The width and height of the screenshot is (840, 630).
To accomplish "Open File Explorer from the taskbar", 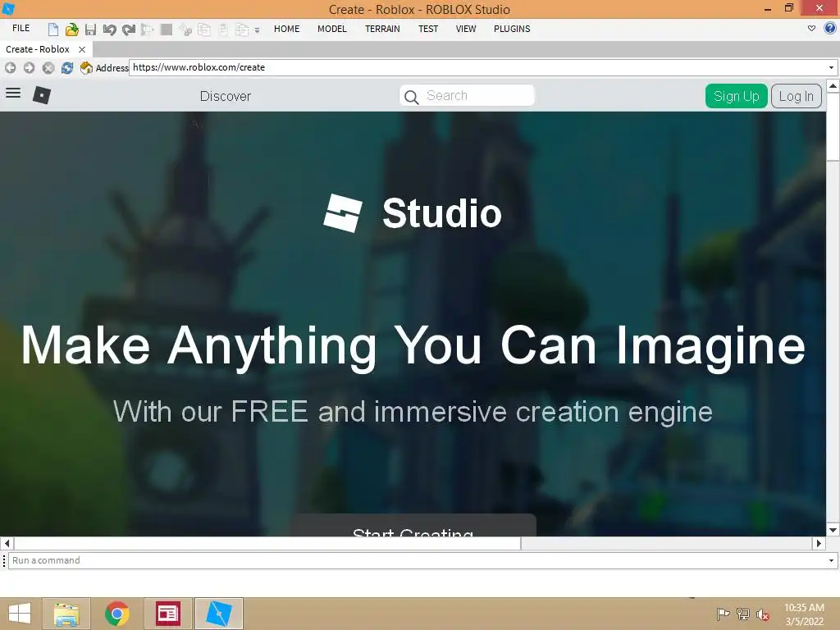I will coord(66,614).
